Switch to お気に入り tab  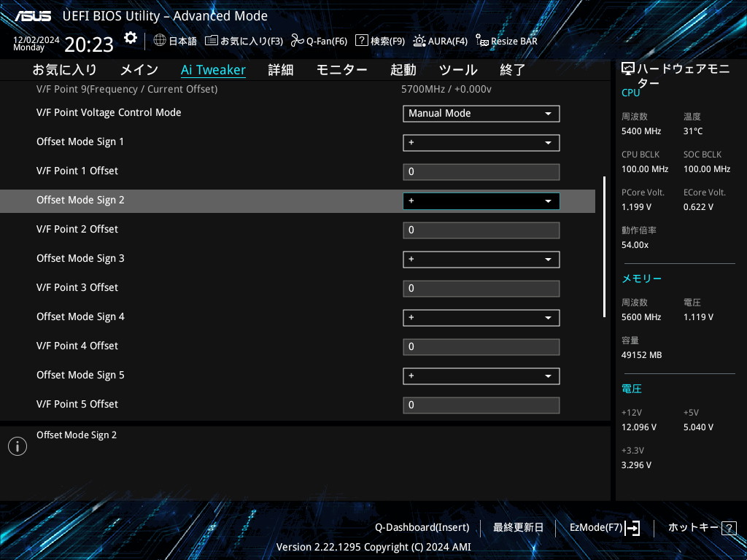[x=65, y=70]
